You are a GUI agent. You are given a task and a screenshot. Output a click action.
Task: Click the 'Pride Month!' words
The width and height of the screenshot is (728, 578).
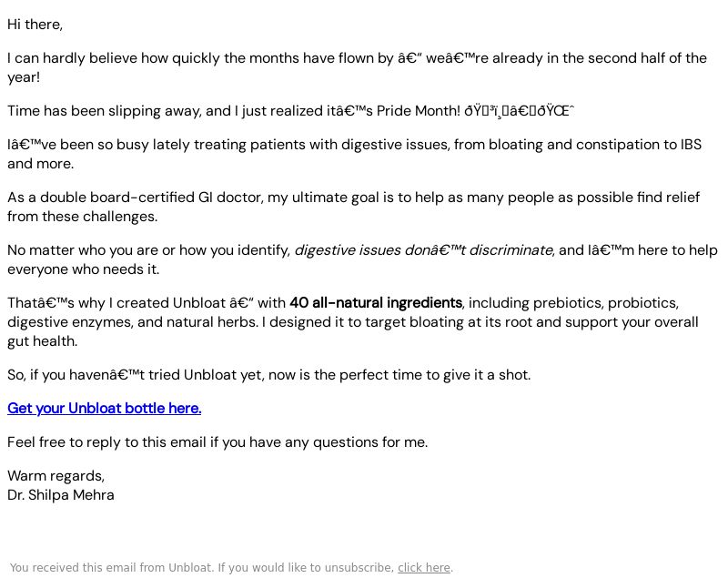(x=419, y=111)
